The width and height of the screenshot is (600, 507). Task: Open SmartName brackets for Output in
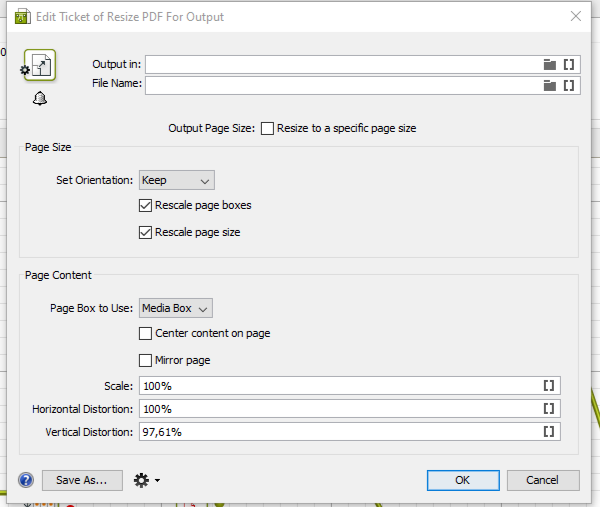(x=569, y=64)
